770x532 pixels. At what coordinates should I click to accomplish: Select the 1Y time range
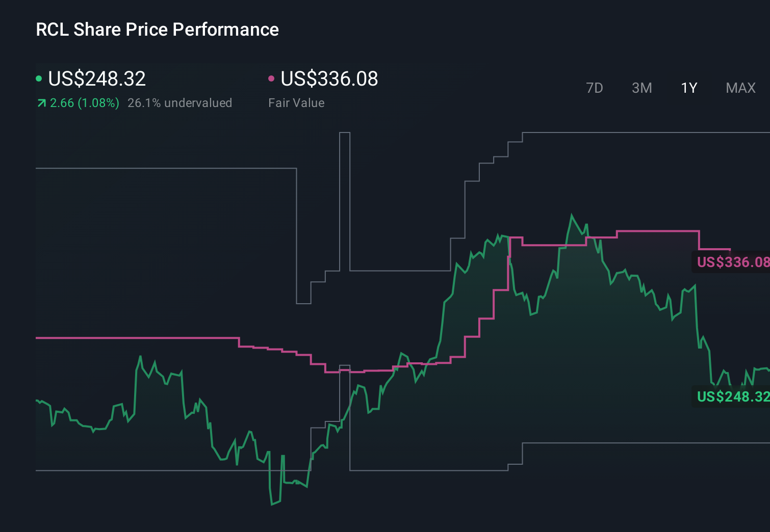coord(689,88)
